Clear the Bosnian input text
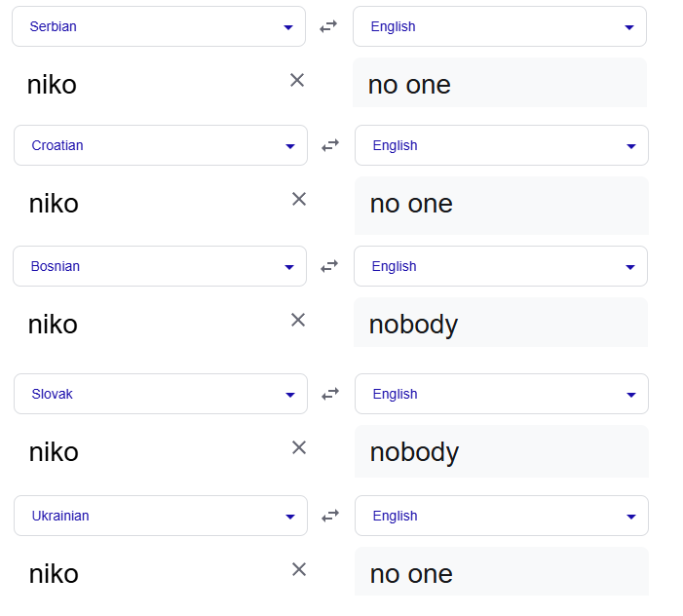 point(298,321)
